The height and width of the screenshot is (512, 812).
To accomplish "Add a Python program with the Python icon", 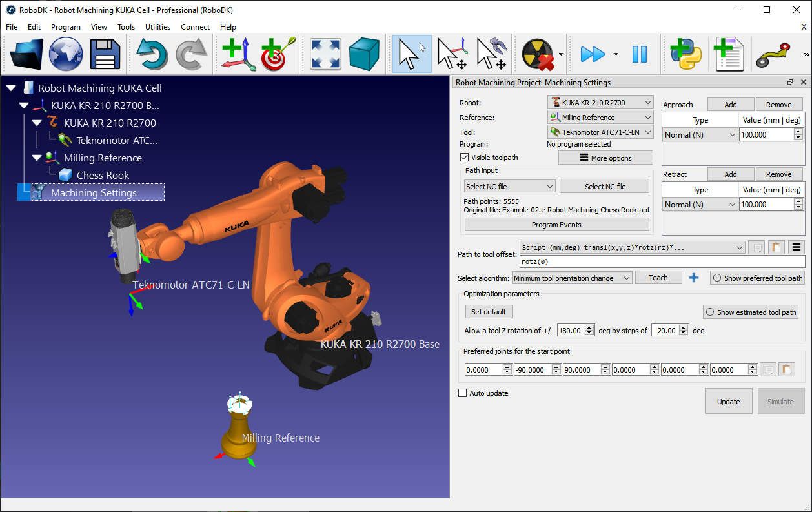I will [686, 54].
